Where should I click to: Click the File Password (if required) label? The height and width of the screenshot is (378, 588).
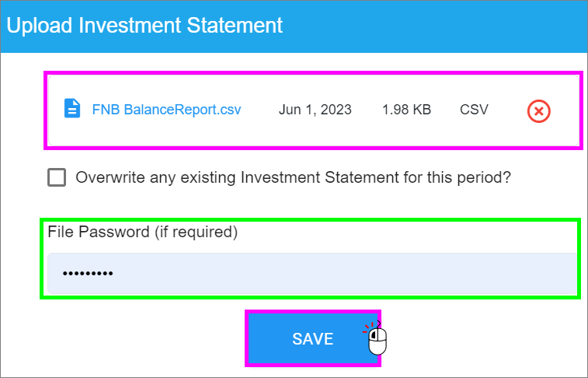142,232
